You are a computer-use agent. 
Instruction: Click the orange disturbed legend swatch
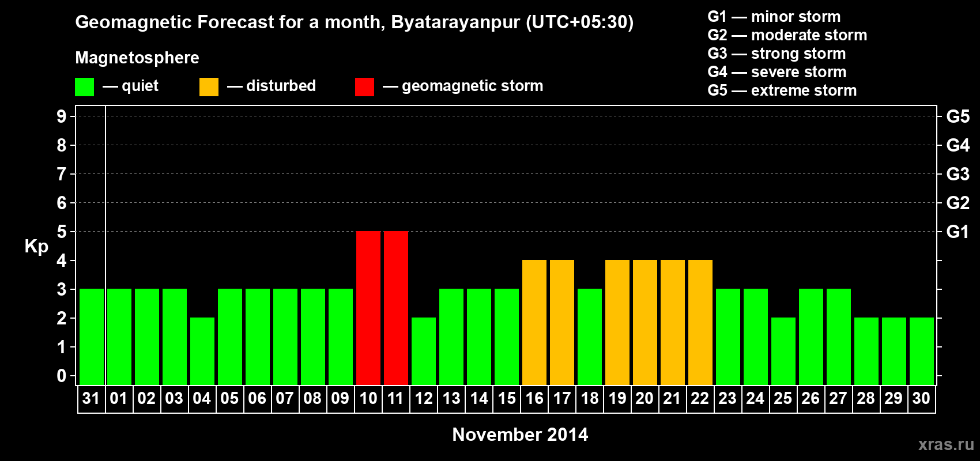pos(209,87)
